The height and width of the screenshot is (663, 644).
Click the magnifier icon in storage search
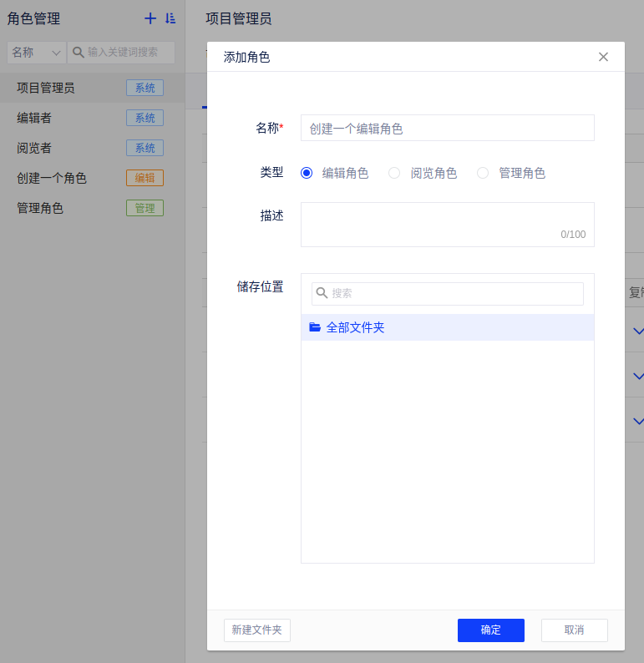(322, 293)
